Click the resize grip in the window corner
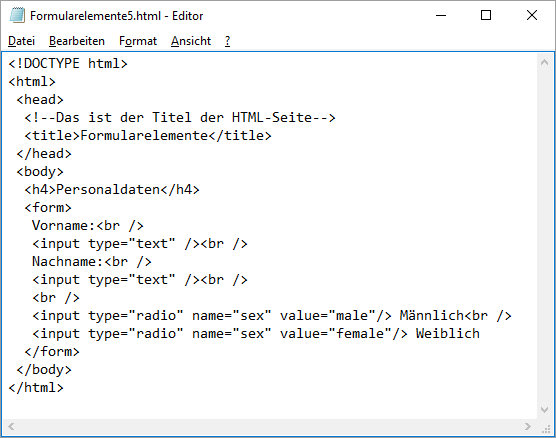The image size is (556, 438). [x=546, y=428]
